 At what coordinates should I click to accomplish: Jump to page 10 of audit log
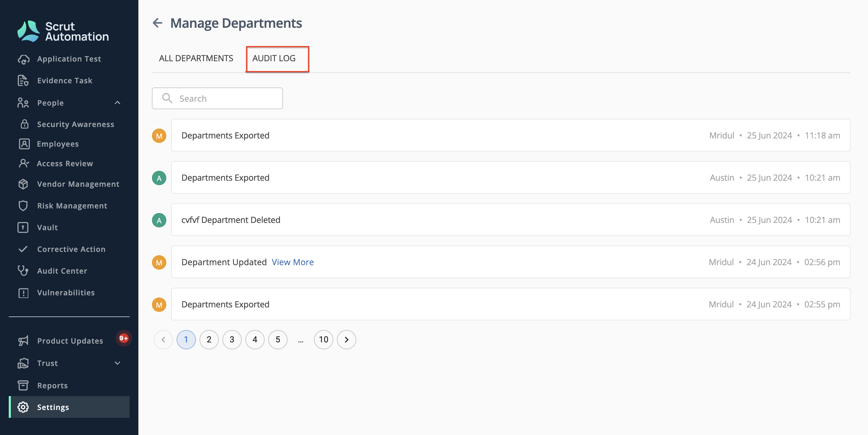click(323, 340)
